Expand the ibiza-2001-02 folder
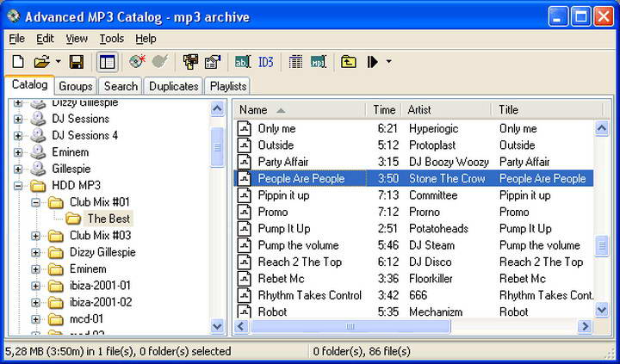This screenshot has height=364, width=620. click(x=36, y=303)
